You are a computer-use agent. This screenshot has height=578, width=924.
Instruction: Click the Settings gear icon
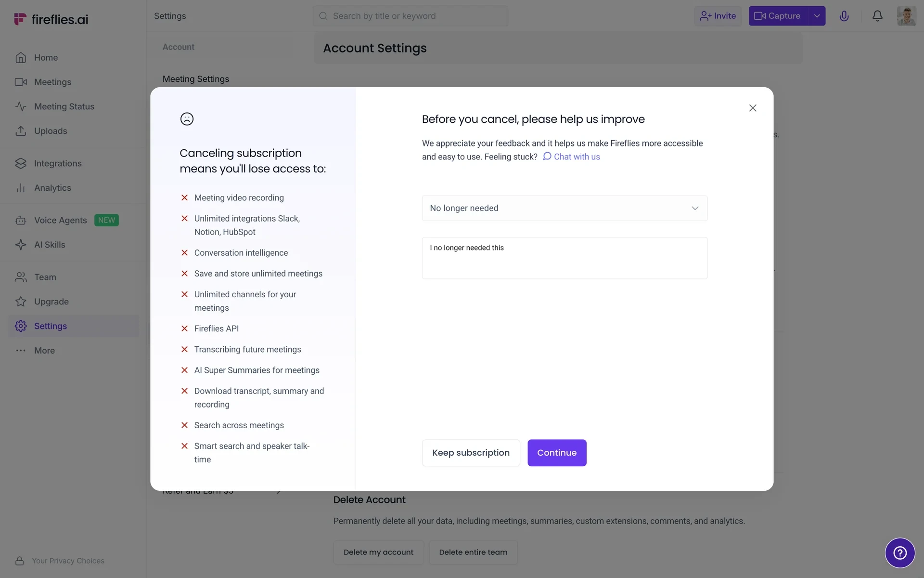pos(21,326)
